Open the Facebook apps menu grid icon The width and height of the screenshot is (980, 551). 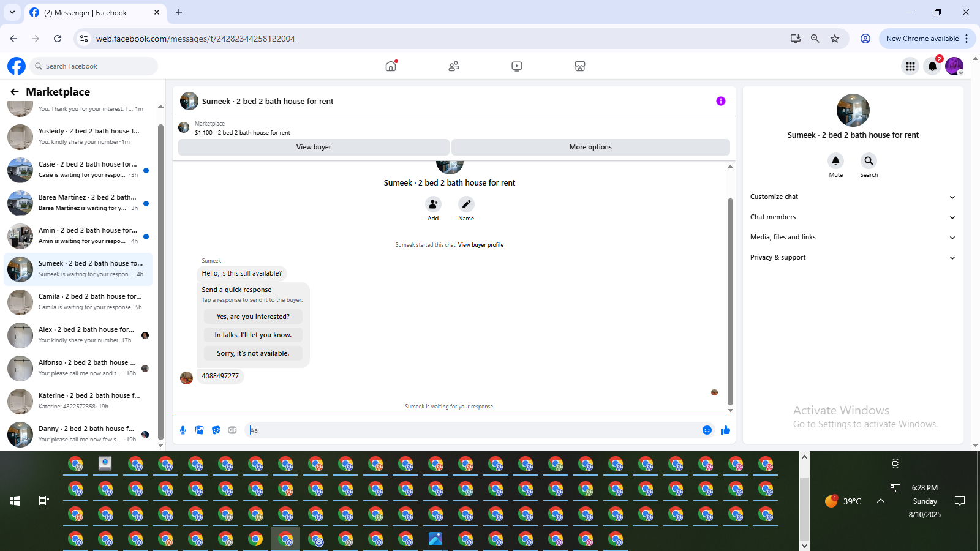(x=910, y=66)
